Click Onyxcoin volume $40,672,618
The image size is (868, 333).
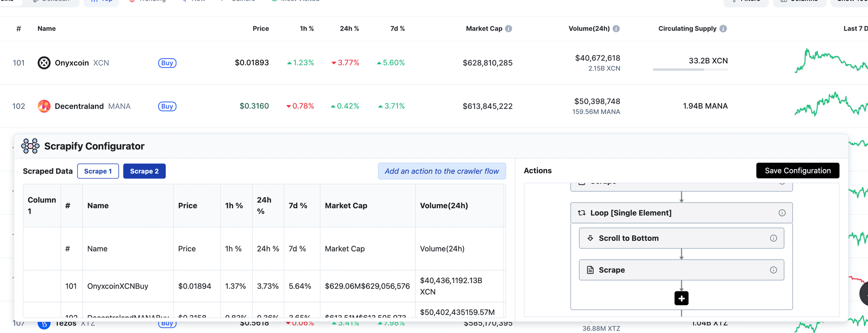coord(598,58)
